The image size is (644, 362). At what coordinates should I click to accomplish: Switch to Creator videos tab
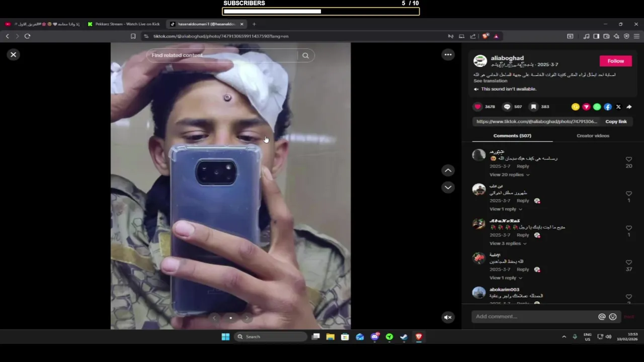tap(593, 136)
